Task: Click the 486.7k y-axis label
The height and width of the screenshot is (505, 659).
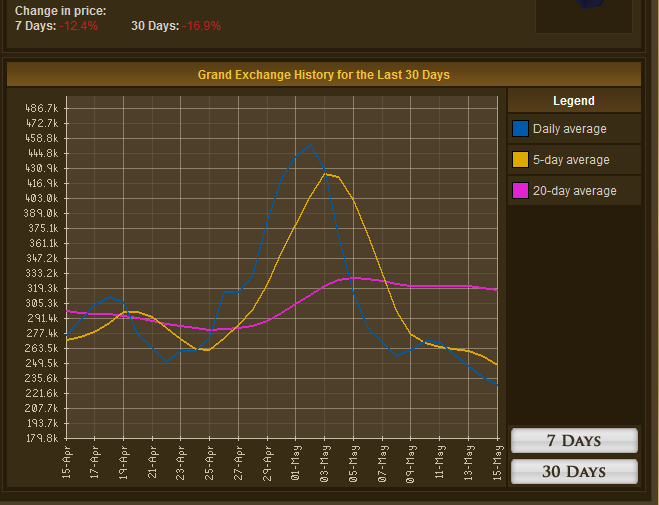Action: pos(42,108)
